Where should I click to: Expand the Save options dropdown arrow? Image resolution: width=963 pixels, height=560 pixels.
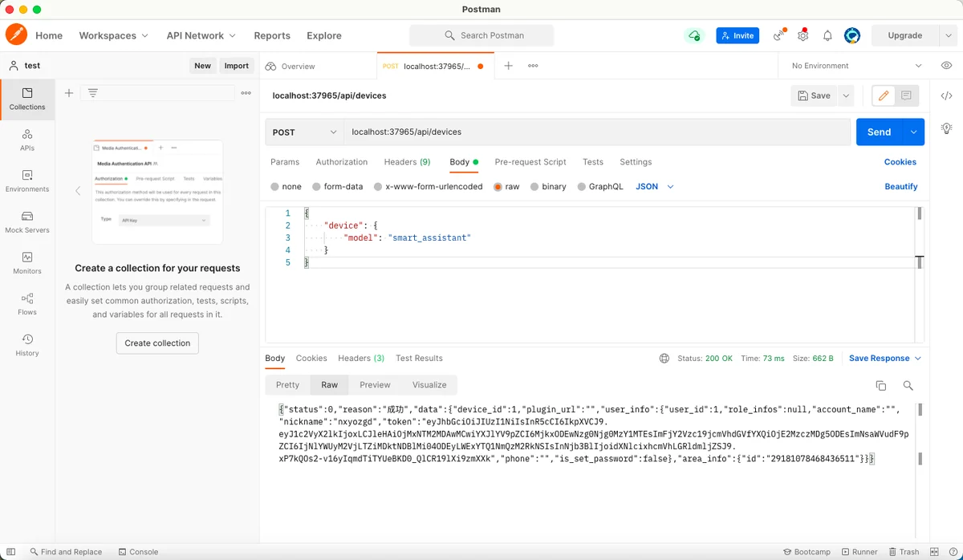tap(846, 95)
